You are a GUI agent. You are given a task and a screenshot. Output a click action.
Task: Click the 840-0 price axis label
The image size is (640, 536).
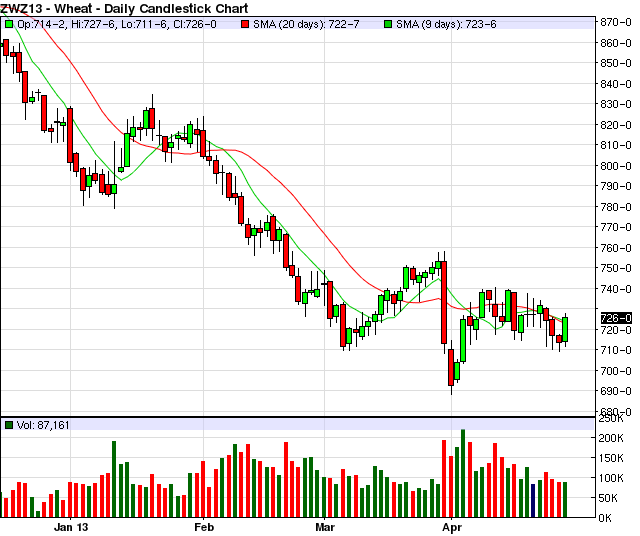tap(616, 84)
